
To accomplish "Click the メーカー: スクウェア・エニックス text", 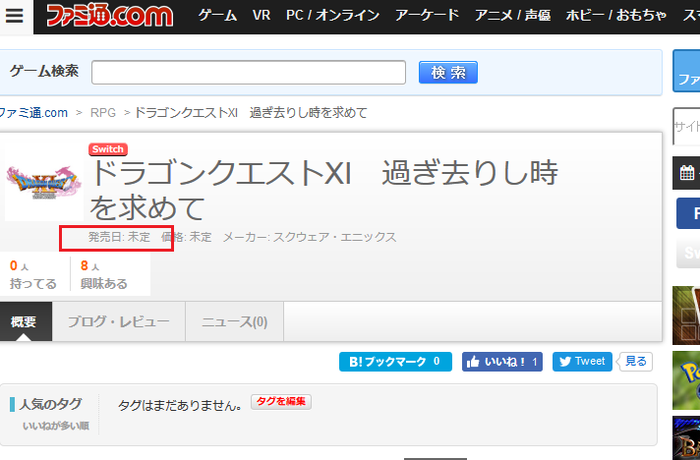I will (309, 237).
